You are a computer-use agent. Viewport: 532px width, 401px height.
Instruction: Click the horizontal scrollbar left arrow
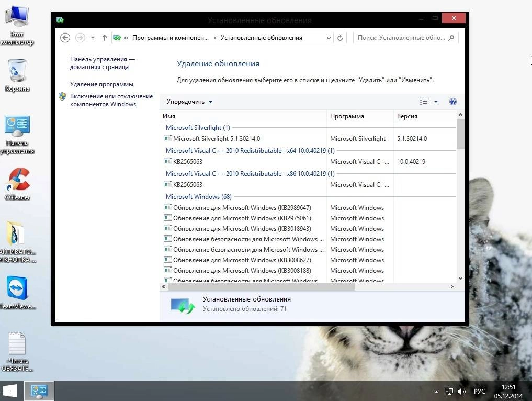[164, 286]
